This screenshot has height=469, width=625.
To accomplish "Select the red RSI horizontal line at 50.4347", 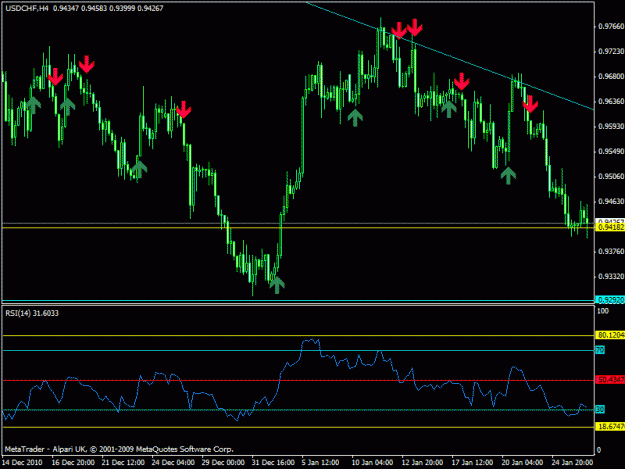I will pos(298,381).
